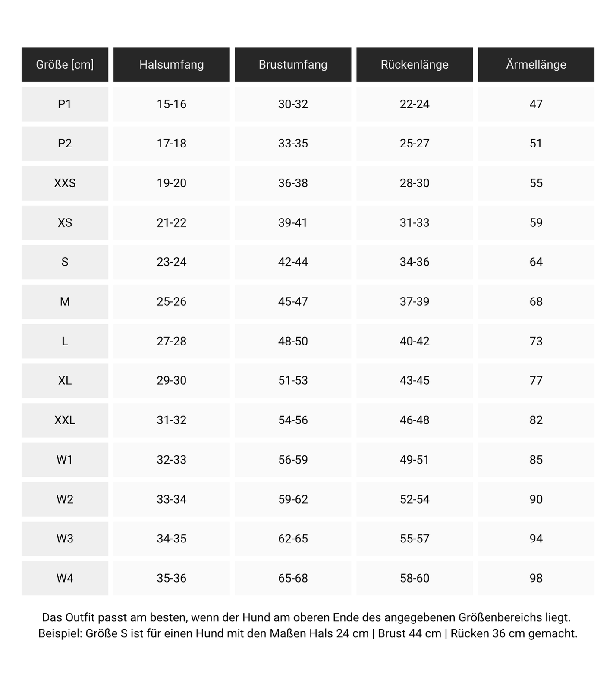
Task: Select the Ärmellänge value 98
Action: click(x=536, y=578)
